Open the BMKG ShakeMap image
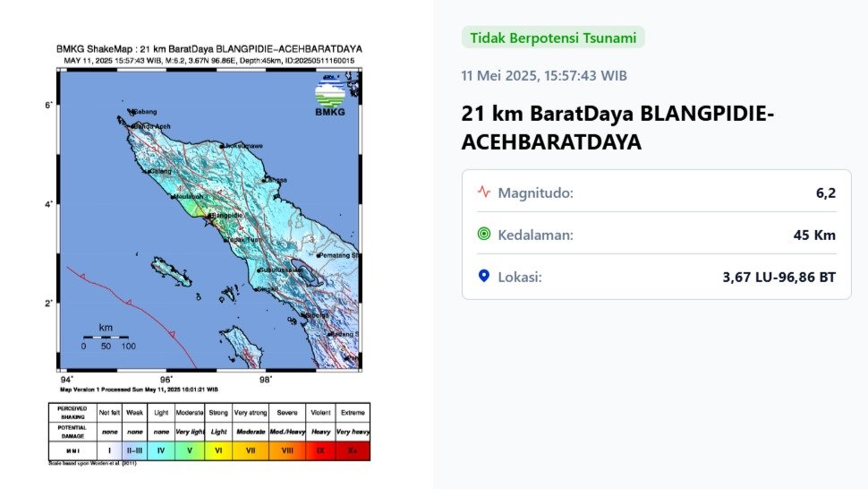This screenshot has width=868, height=489. pos(209,254)
